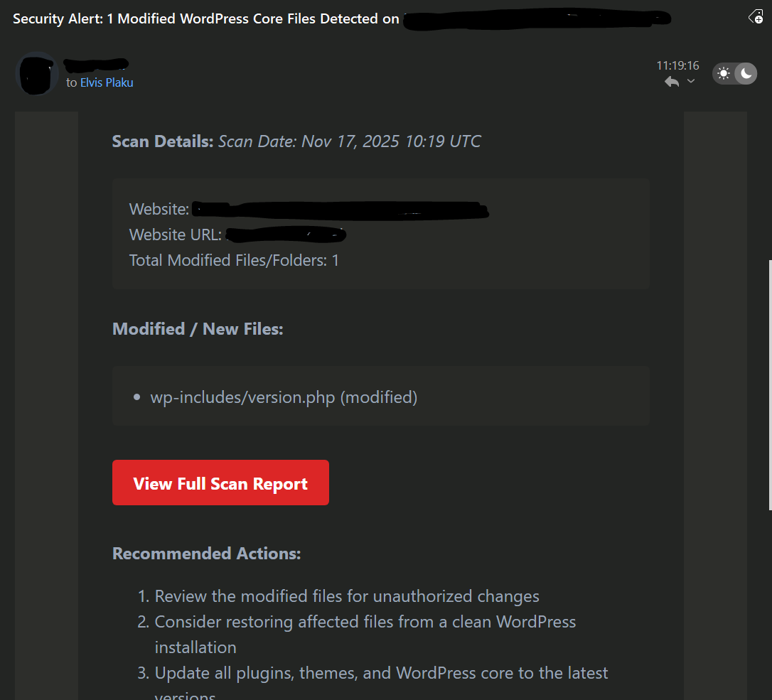Click the reply icon below the timestamp
The width and height of the screenshot is (772, 700).
click(671, 81)
